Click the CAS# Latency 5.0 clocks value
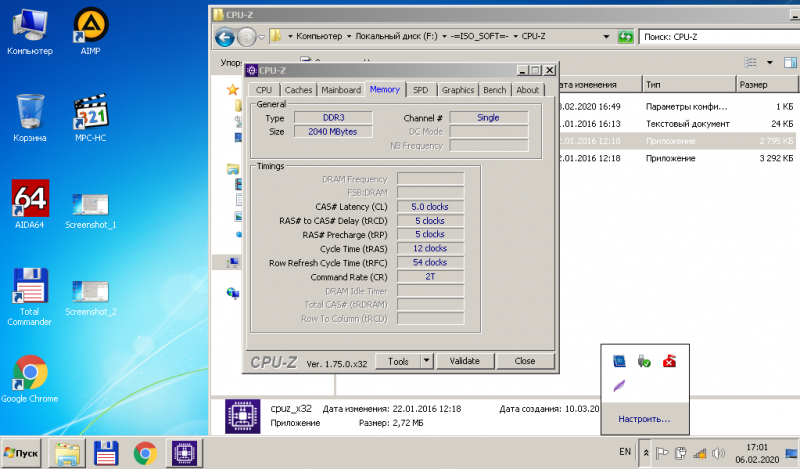Screen dimensions: 800x469 coord(430,207)
